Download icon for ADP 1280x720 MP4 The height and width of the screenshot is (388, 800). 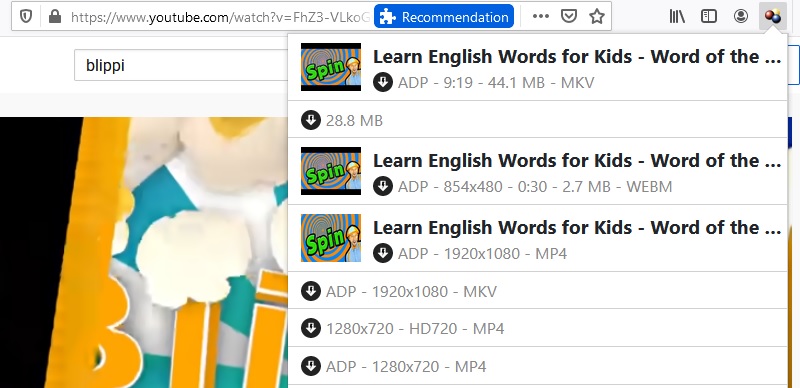[x=311, y=366]
